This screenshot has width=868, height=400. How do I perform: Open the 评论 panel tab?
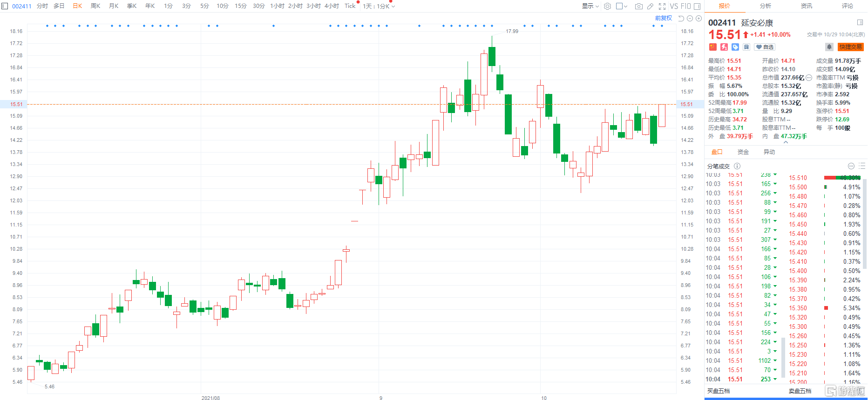point(848,6)
